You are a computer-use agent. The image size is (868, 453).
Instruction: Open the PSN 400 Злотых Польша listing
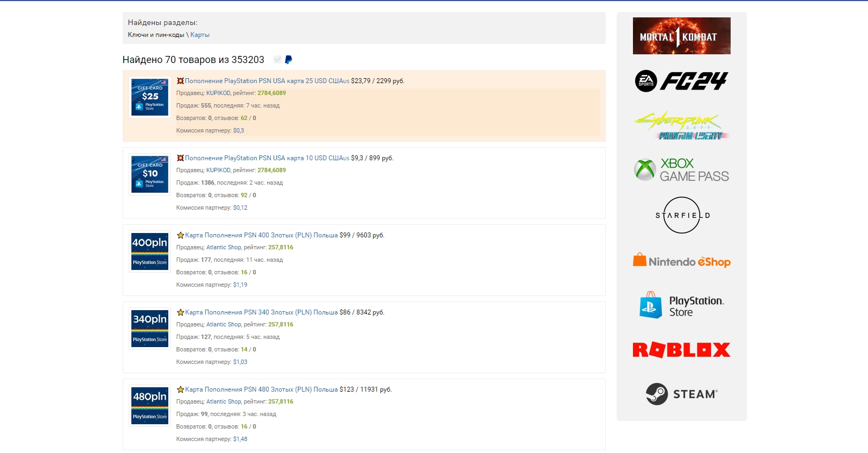(261, 235)
